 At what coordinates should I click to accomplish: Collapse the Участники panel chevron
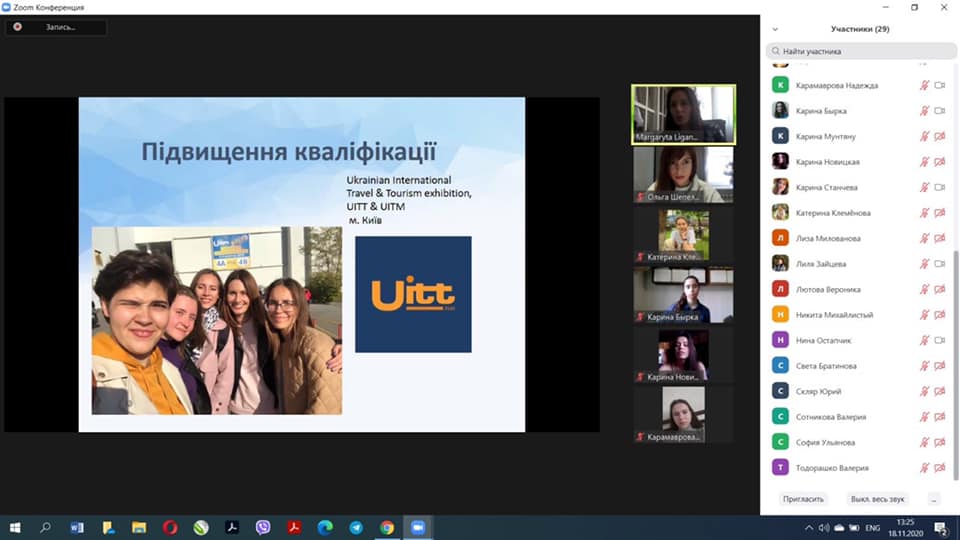775,29
